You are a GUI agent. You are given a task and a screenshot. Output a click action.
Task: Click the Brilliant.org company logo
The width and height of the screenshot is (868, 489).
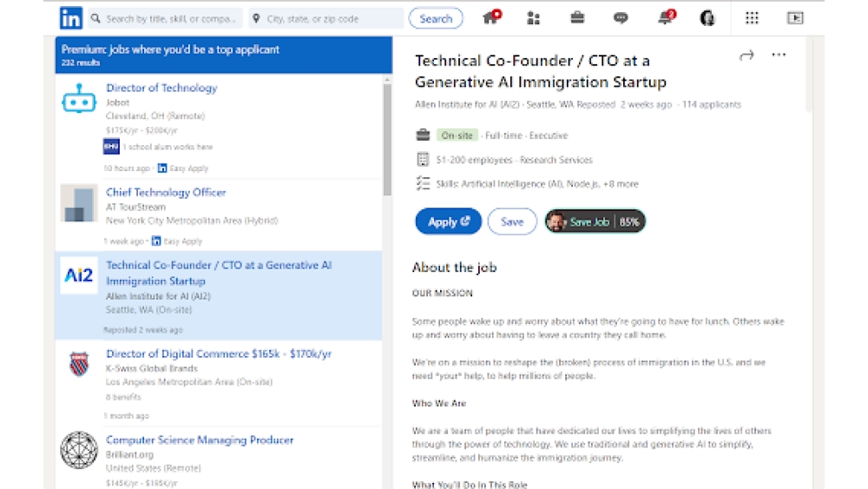(x=79, y=450)
